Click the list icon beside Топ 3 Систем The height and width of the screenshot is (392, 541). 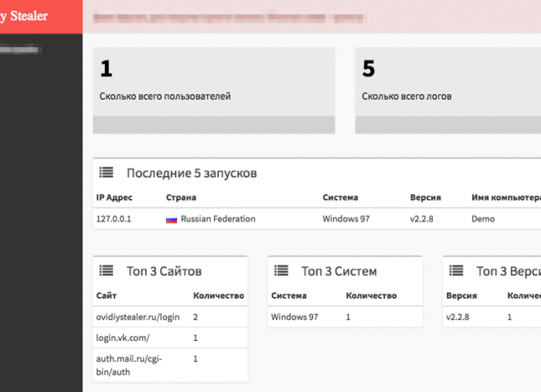pos(281,270)
